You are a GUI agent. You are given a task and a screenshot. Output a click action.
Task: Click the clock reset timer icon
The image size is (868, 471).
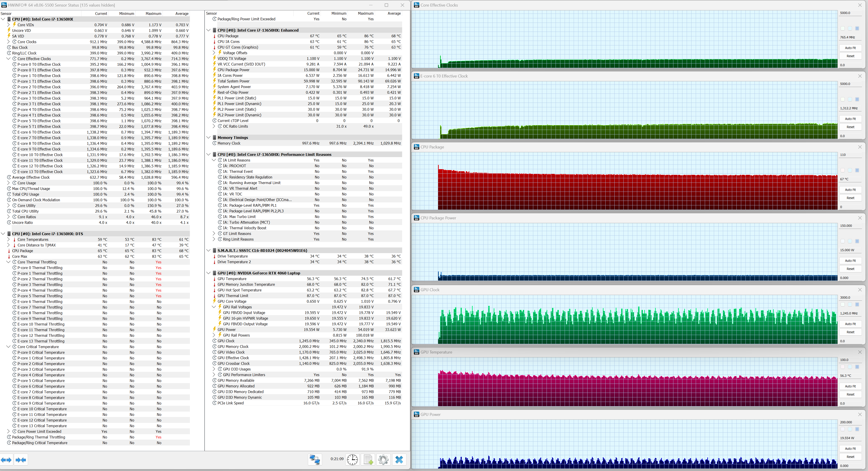pyautogui.click(x=352, y=459)
